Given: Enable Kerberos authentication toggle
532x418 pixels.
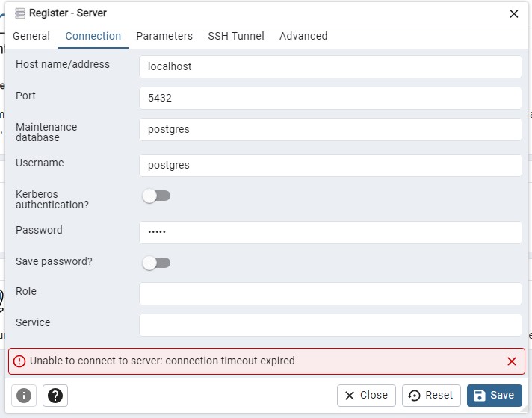Looking at the screenshot, I should pyautogui.click(x=156, y=196).
